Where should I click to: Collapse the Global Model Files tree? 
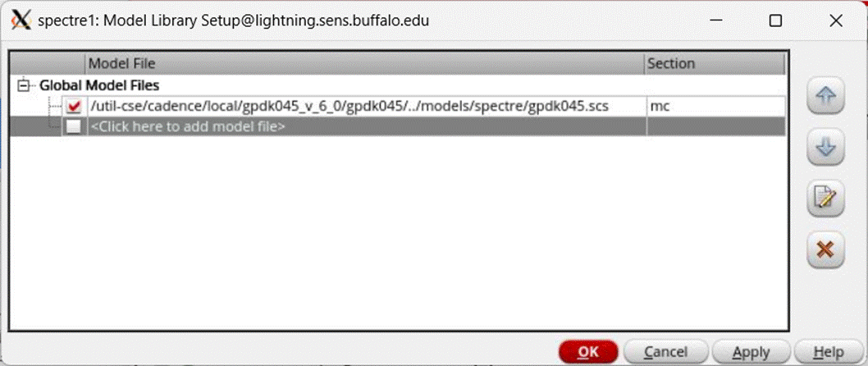pyautogui.click(x=25, y=85)
